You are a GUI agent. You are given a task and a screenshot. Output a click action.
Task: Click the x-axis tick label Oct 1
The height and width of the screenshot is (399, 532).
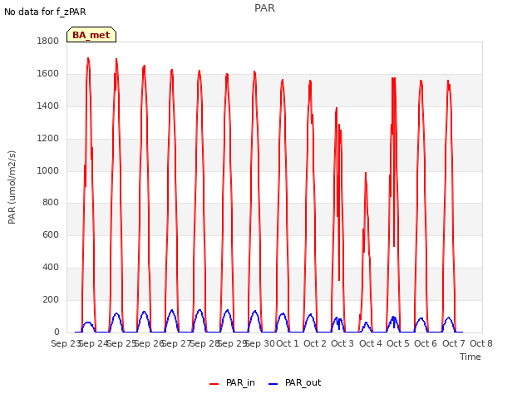pyautogui.click(x=288, y=343)
